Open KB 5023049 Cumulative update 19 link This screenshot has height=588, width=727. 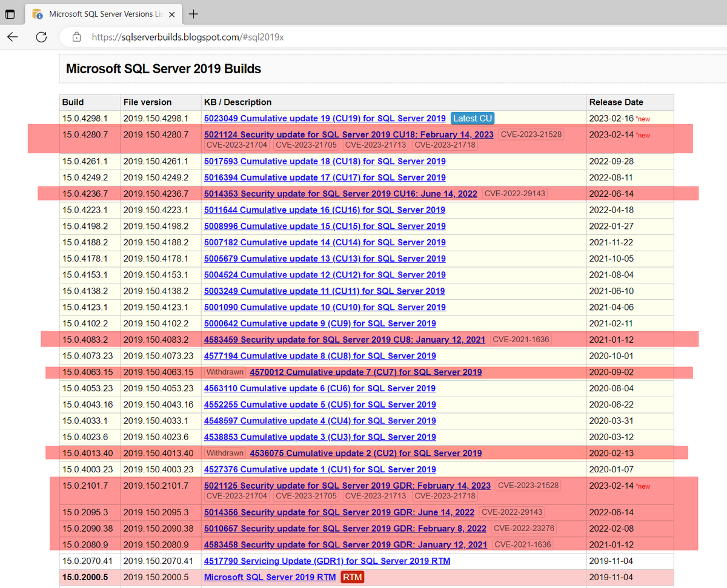(325, 119)
